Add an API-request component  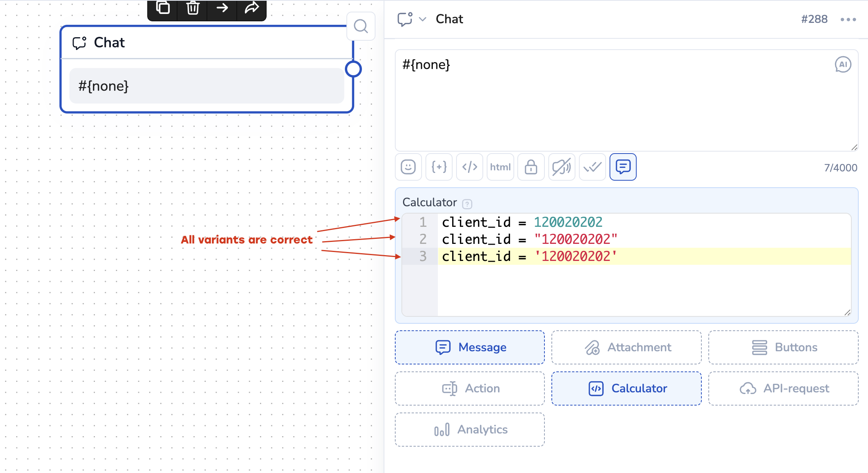pyautogui.click(x=783, y=388)
